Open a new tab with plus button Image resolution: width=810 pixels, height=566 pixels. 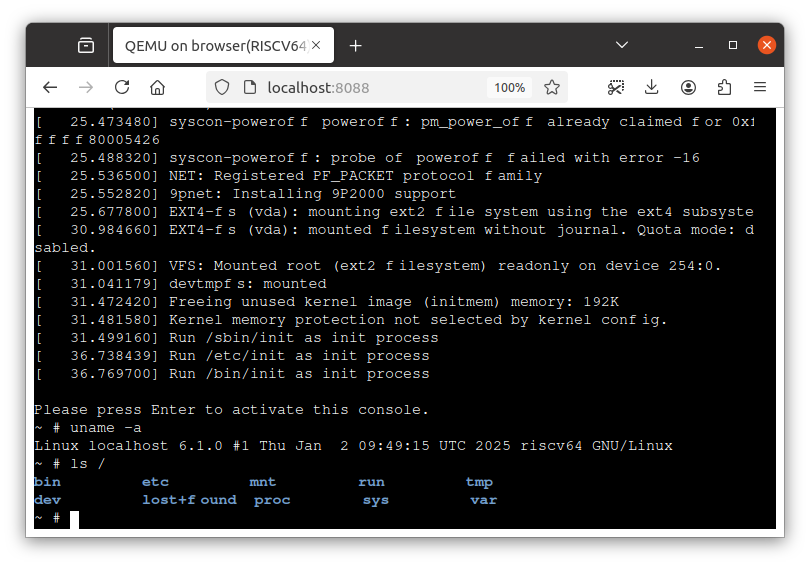[x=355, y=46]
